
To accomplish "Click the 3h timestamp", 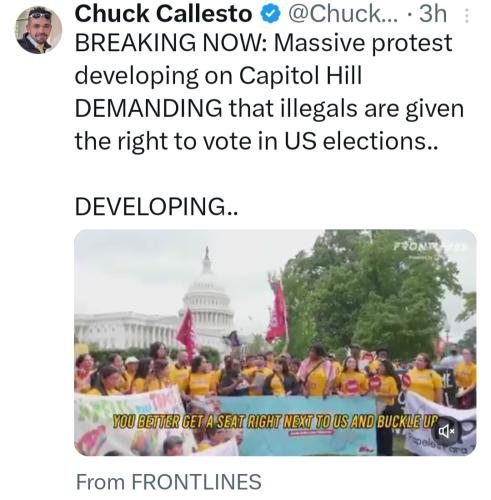I will click(x=433, y=14).
